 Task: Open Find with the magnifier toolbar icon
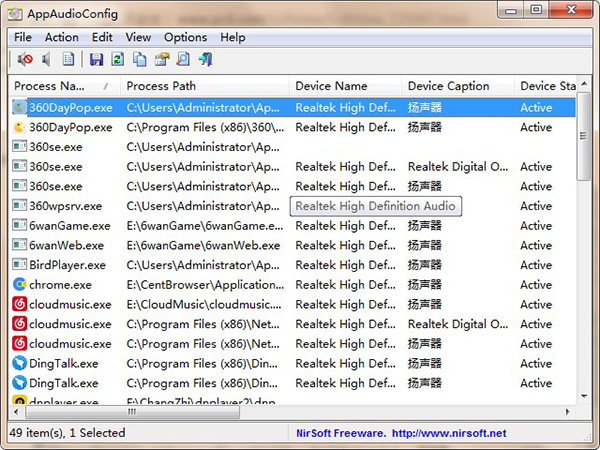pyautogui.click(x=183, y=59)
